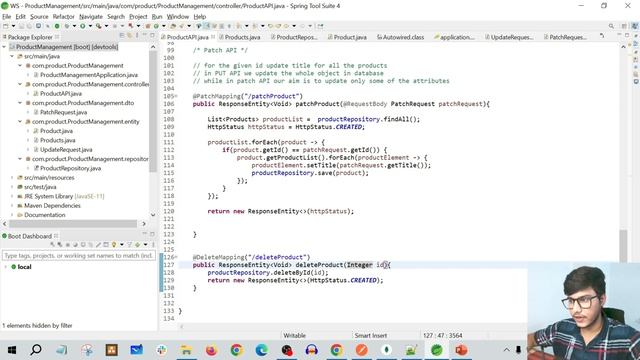Open Windows taskbar search
Screen dimensions: 640x360
[x=36, y=350]
